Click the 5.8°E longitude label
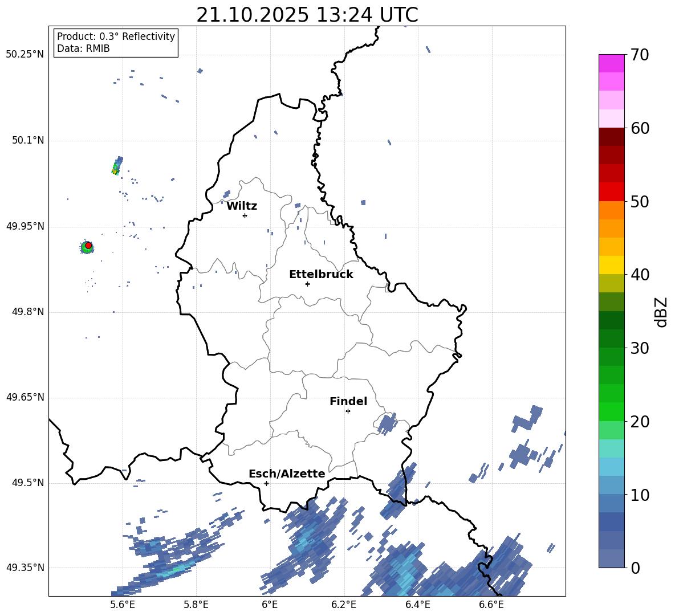 [x=196, y=605]
